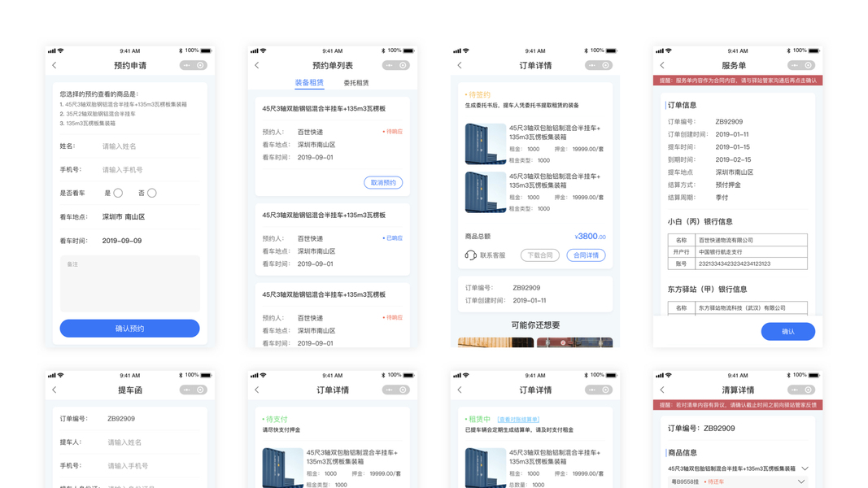
Task: Expand the 45尺3轴双包胎 row chevron in 清算详情
Action: [x=805, y=468]
